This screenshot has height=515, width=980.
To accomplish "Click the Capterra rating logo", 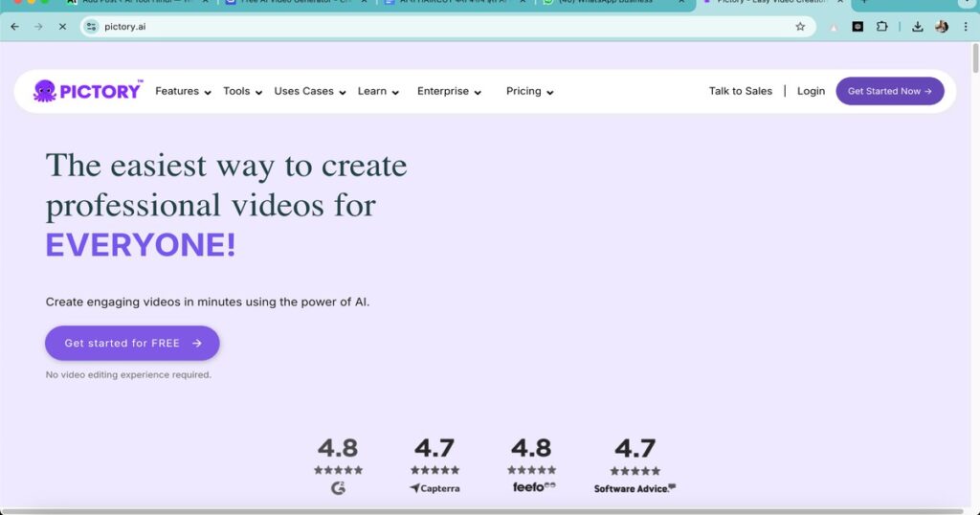I will tap(434, 488).
